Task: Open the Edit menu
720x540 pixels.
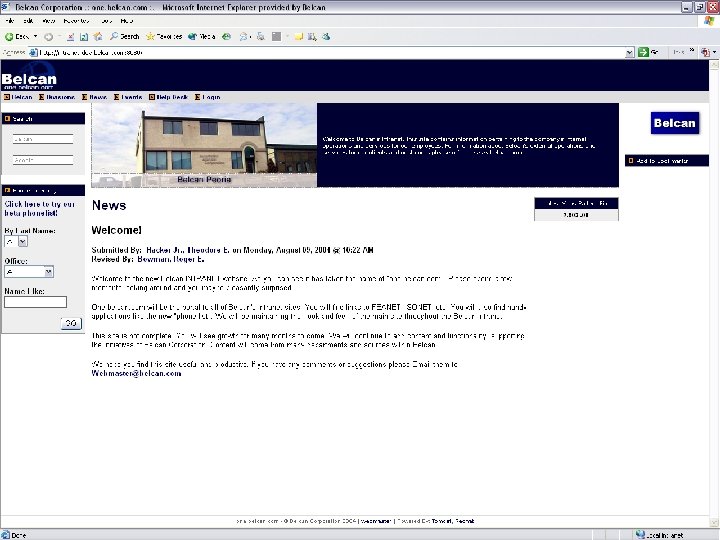Action: [28, 21]
